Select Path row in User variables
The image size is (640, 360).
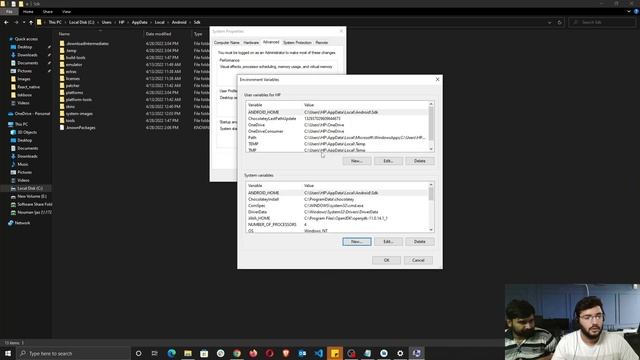(337, 138)
